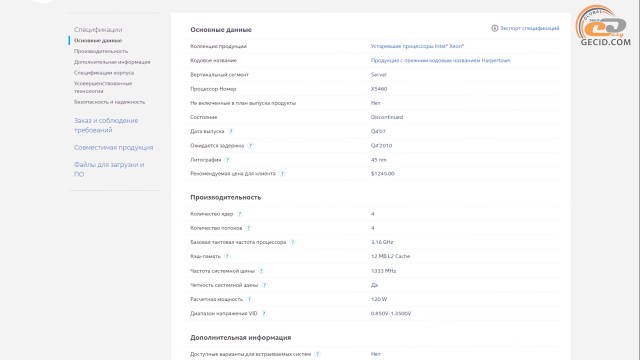The height and width of the screenshot is (360, 640).
Task: Click the 12 MB L2 Cache value
Action: tap(390, 256)
